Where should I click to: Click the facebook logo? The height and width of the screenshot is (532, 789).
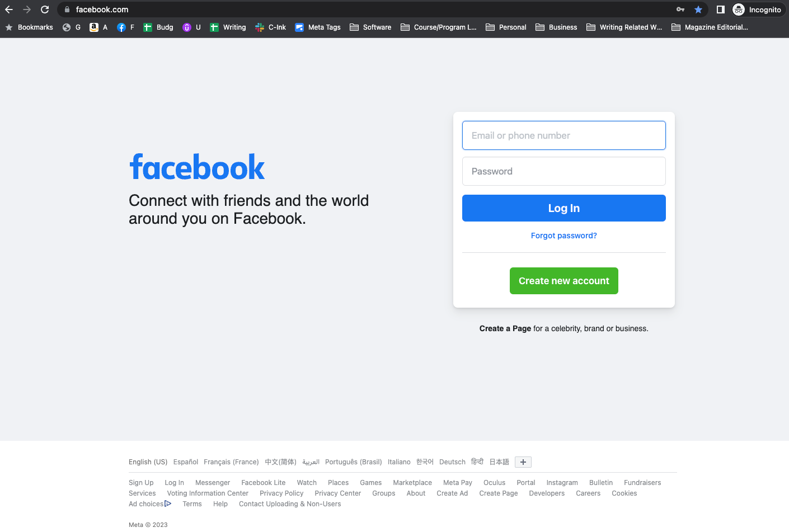pos(197,167)
